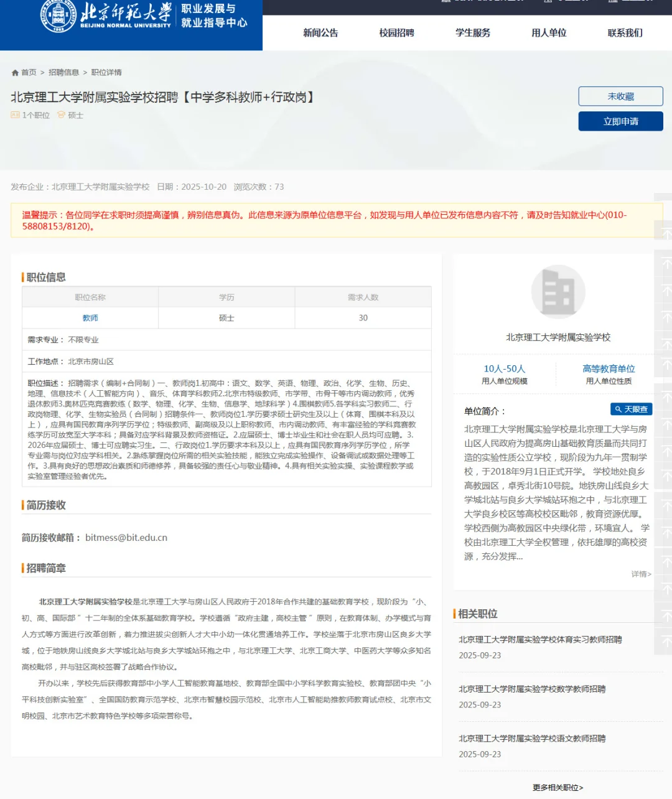672x799 pixels.
Task: Open company 详情> link
Action: 641,574
